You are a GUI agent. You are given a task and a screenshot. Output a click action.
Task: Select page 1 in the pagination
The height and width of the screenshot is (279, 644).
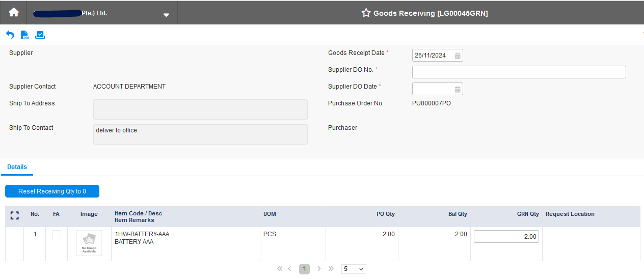(x=304, y=269)
